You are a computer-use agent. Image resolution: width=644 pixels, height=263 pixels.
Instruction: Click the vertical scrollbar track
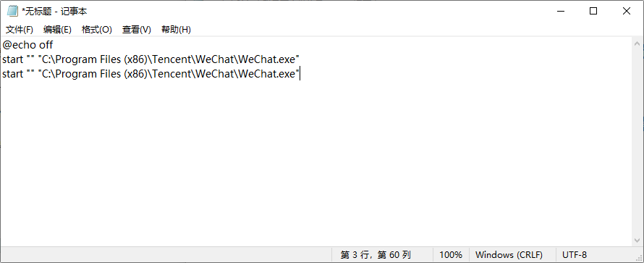[637, 142]
